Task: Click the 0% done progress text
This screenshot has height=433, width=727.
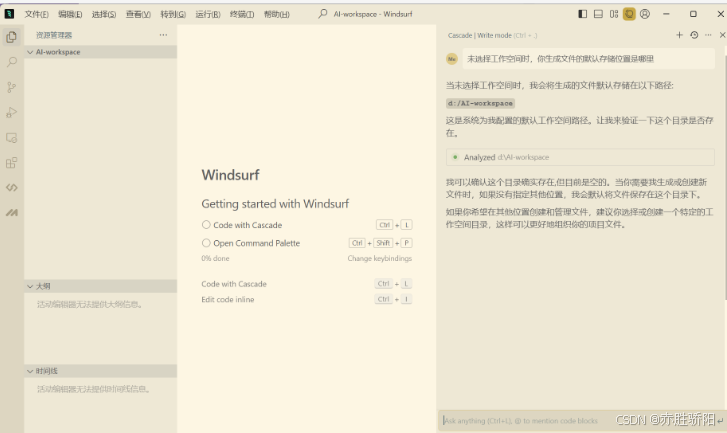Action: [x=215, y=258]
